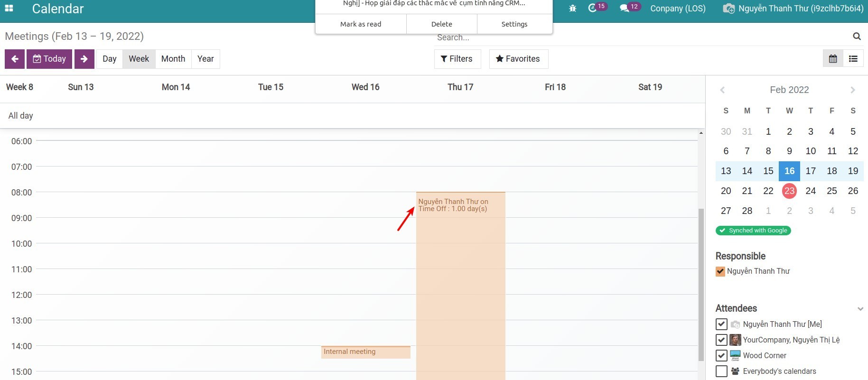Go to previous week arrow button
868x380 pixels.
(x=15, y=59)
